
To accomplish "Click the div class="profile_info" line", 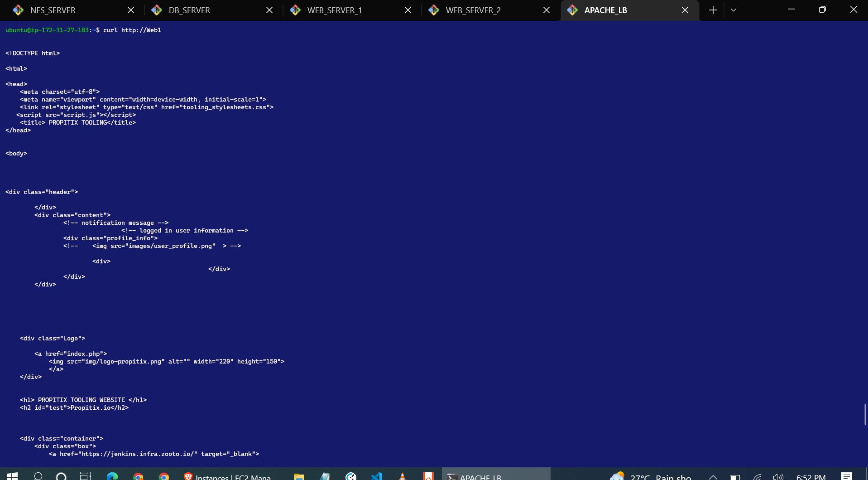I will (110, 238).
